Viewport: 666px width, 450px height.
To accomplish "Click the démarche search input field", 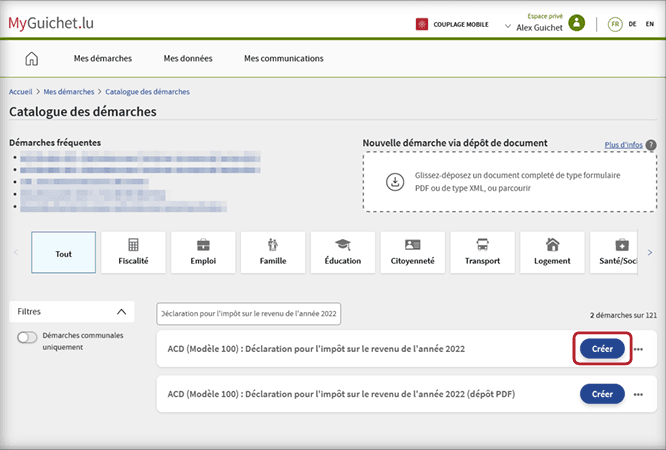I will pyautogui.click(x=249, y=314).
